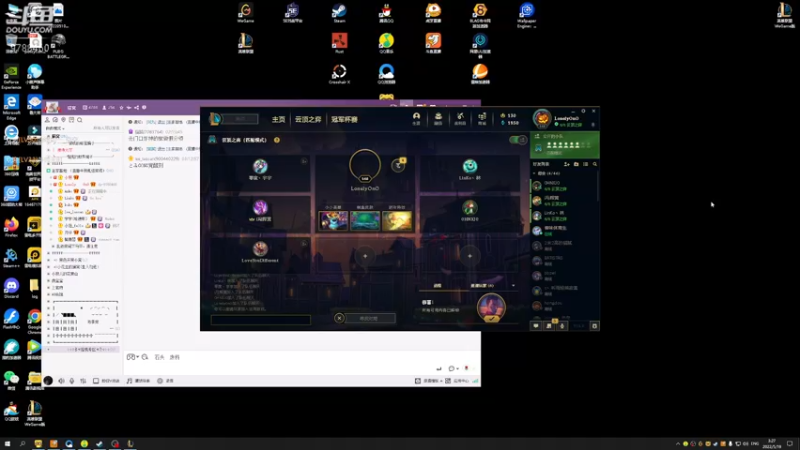The width and height of the screenshot is (800, 450).
Task: Open the 我的模式 dropdown in the YY window
Action: pyautogui.click(x=55, y=129)
